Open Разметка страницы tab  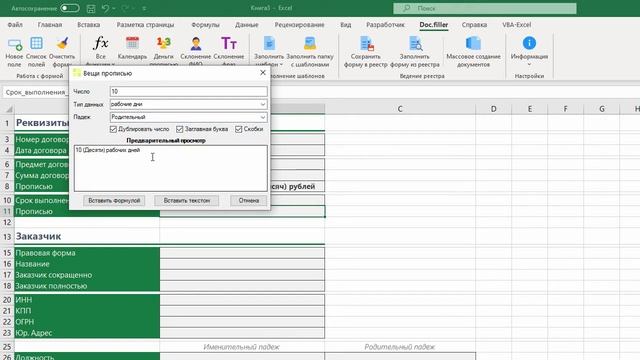coord(145,25)
